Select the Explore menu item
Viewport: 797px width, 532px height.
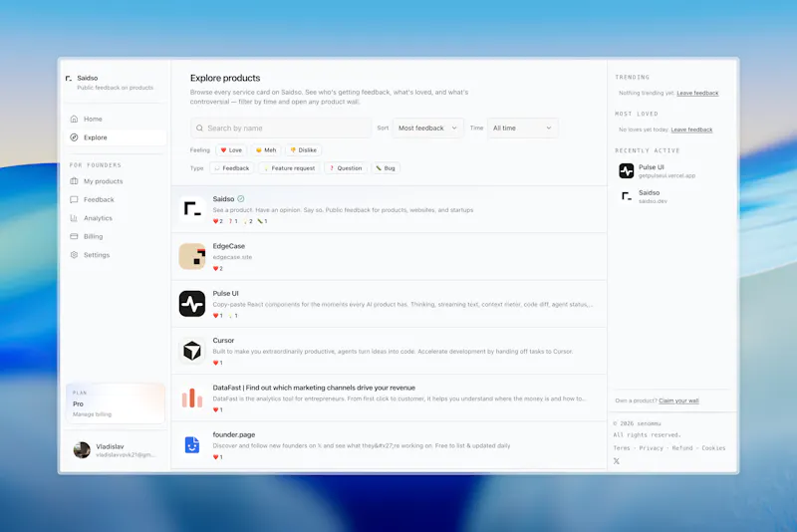click(116, 137)
